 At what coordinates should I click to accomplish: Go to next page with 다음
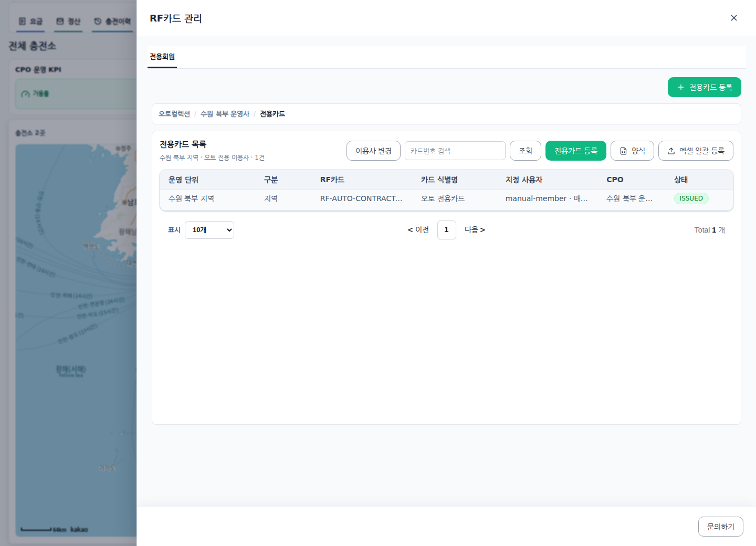tap(475, 230)
